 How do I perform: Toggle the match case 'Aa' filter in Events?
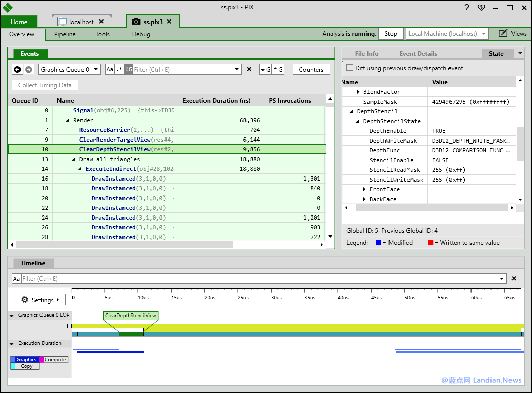coord(110,70)
